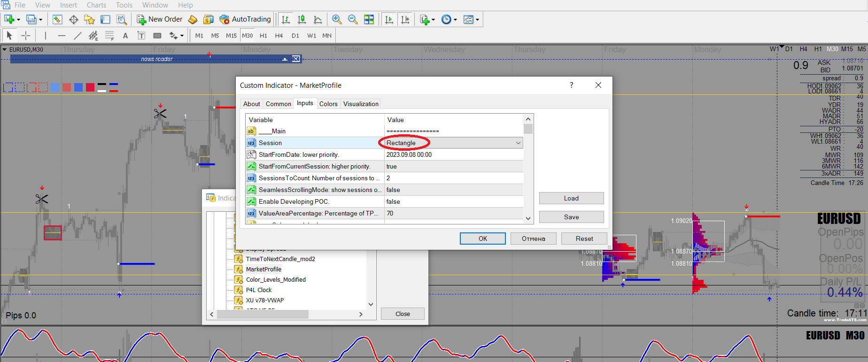This screenshot has width=868, height=362.
Task: Select Color_Levels_Modified in indicator list
Action: [x=276, y=279]
